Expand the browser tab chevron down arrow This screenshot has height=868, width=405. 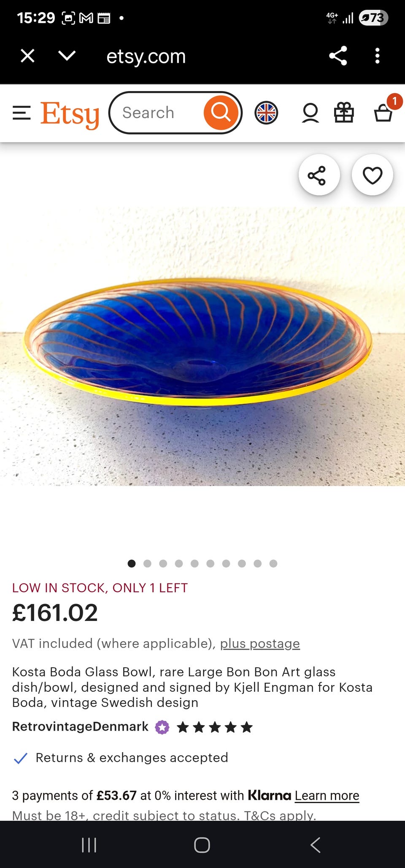[67, 56]
